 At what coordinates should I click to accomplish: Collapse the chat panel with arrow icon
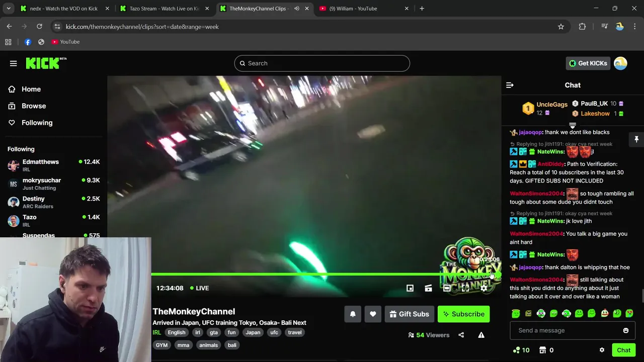(x=510, y=85)
